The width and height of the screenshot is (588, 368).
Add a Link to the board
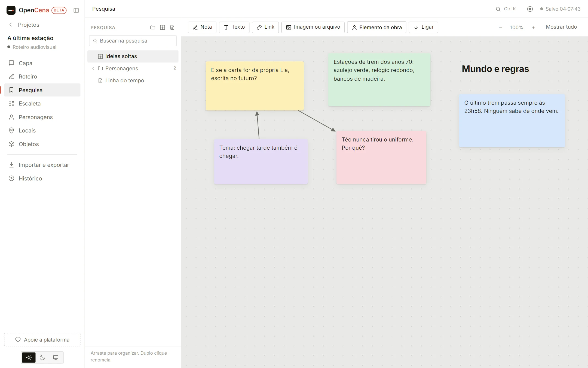click(265, 27)
